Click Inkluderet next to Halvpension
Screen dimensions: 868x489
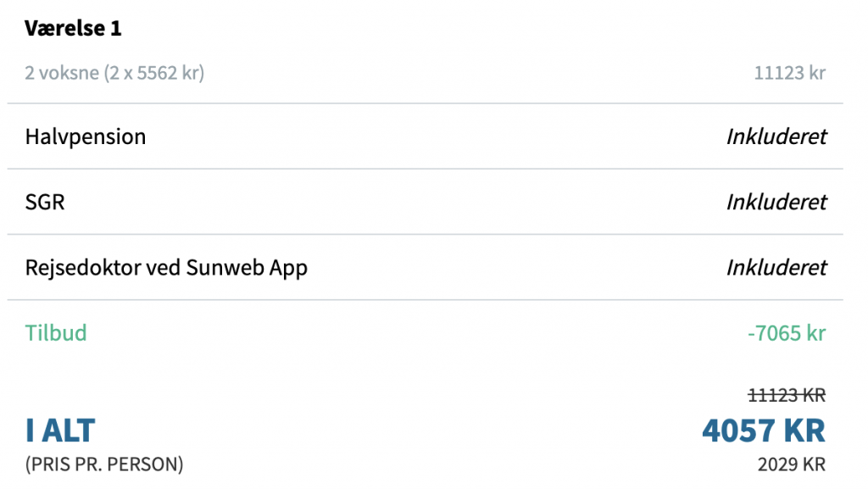776,136
